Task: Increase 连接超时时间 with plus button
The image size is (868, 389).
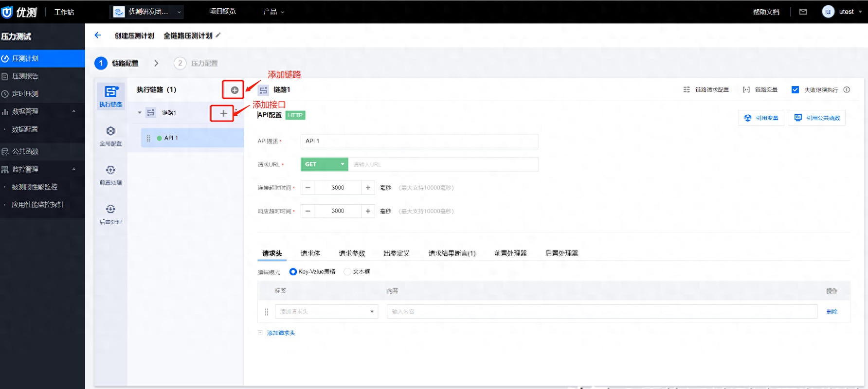Action: click(x=368, y=188)
